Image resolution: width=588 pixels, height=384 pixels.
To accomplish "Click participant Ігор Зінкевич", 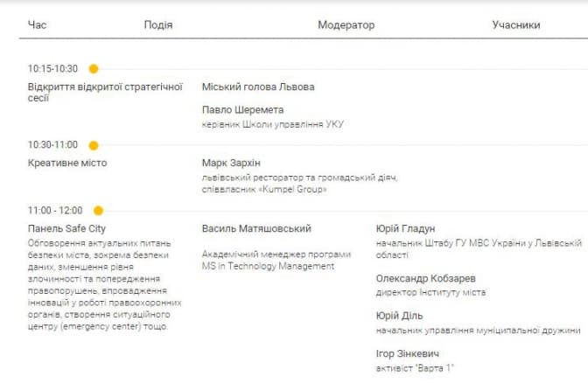I will coord(408,353).
